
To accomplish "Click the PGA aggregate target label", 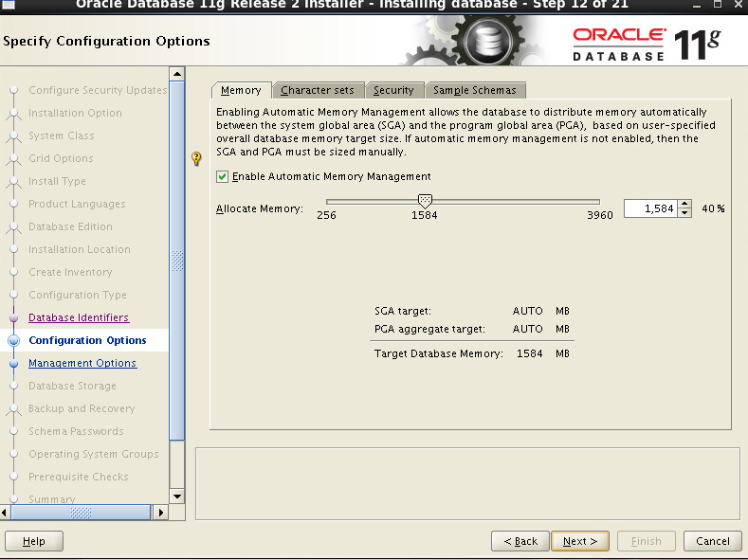I will (429, 330).
